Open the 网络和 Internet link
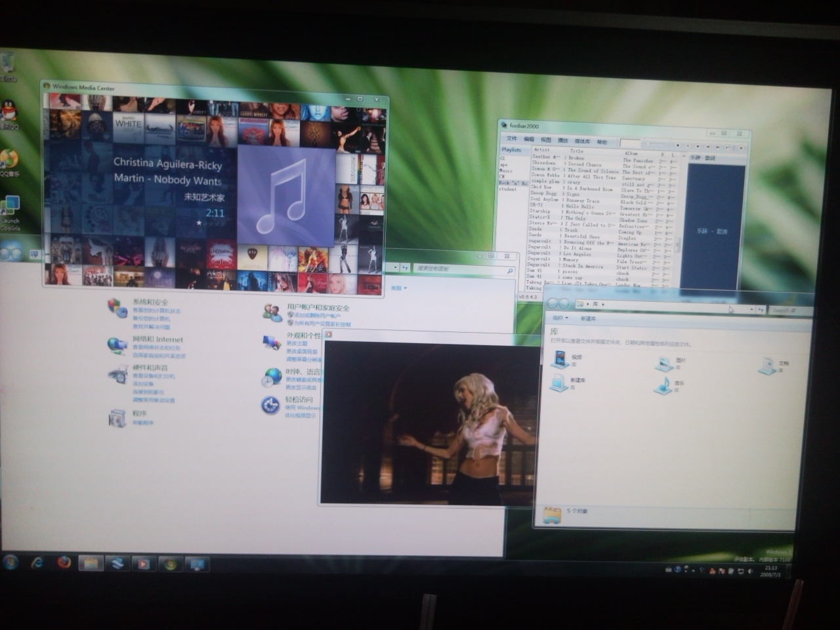Image resolution: width=840 pixels, height=630 pixels. pyautogui.click(x=157, y=339)
